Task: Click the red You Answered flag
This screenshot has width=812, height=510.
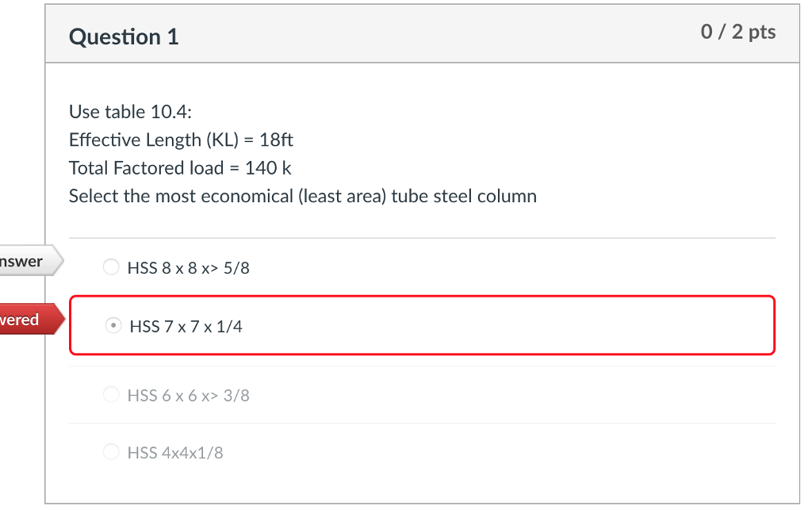Action: pyautogui.click(x=24, y=320)
